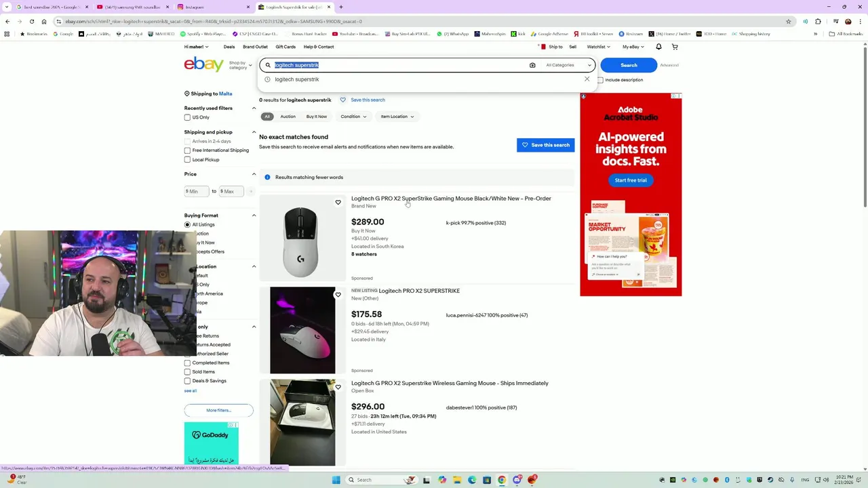Open the All Categories dropdown
Viewport: 868px width, 488px height.
pos(568,65)
